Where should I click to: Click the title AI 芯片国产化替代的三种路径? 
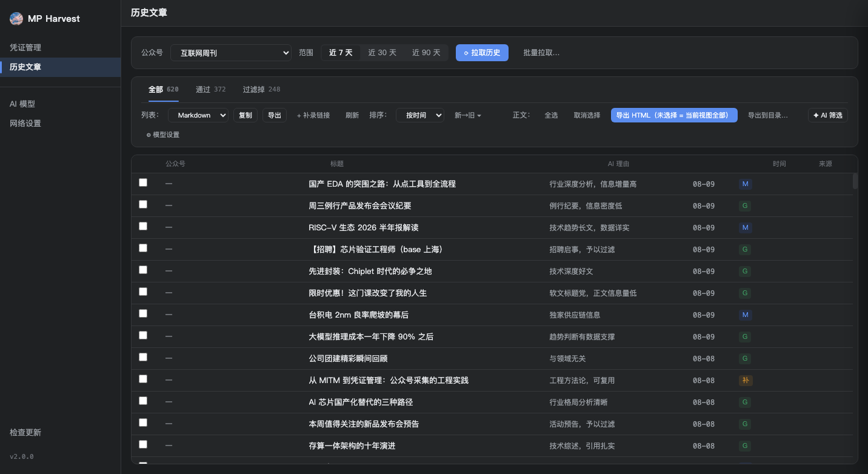[361, 402]
